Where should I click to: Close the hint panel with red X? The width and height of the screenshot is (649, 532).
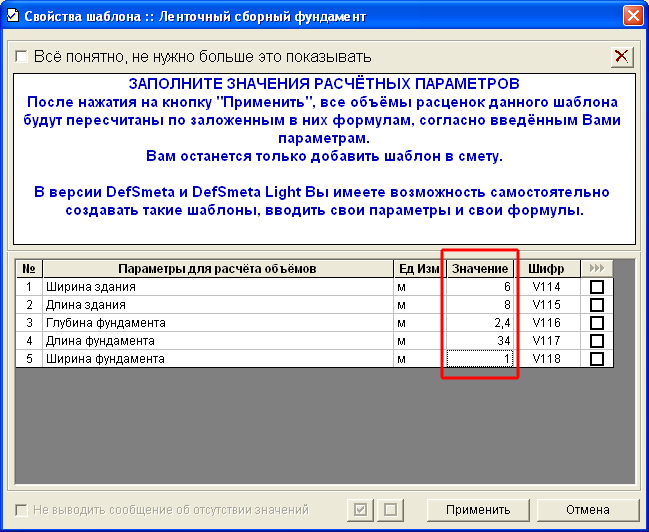click(x=622, y=56)
